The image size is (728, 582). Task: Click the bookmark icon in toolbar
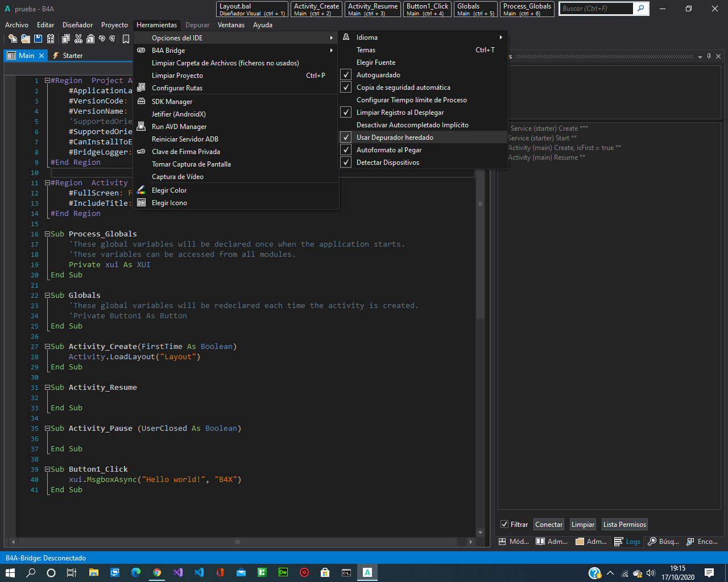(126, 39)
